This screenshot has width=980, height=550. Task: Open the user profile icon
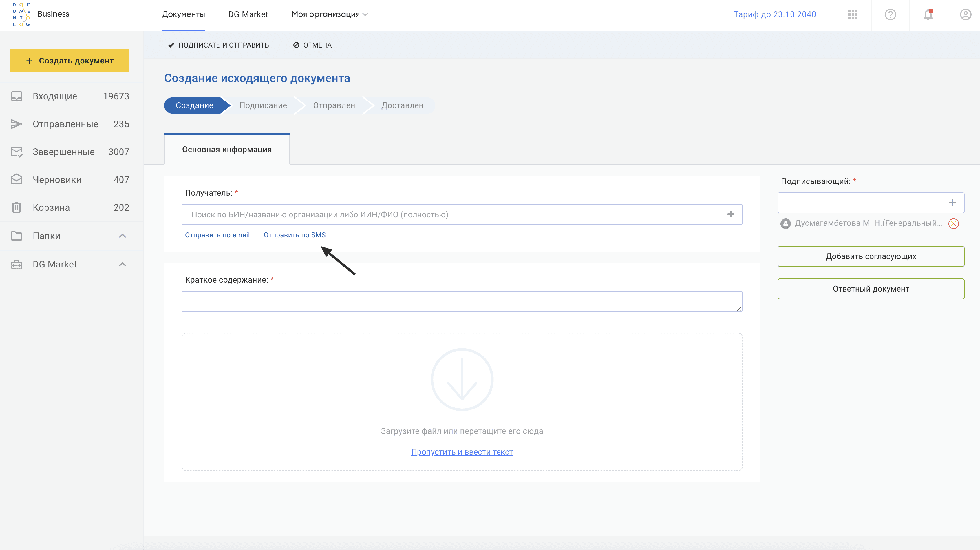click(x=965, y=14)
